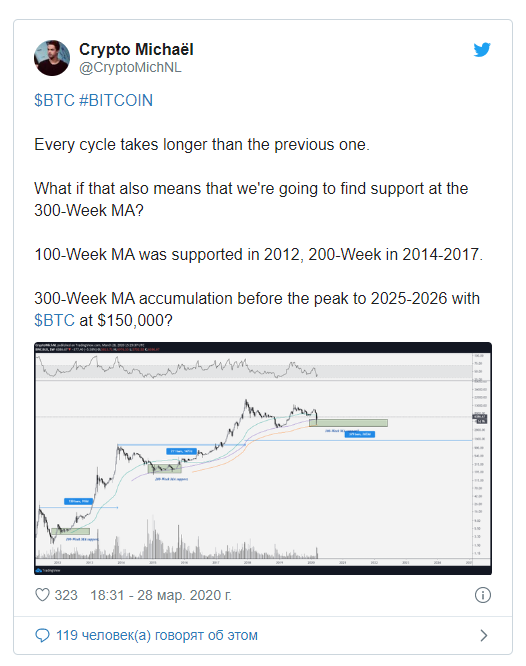Viewport: 526px width, 666px height.
Task: Click the Twitter bird logo
Action: pyautogui.click(x=482, y=49)
